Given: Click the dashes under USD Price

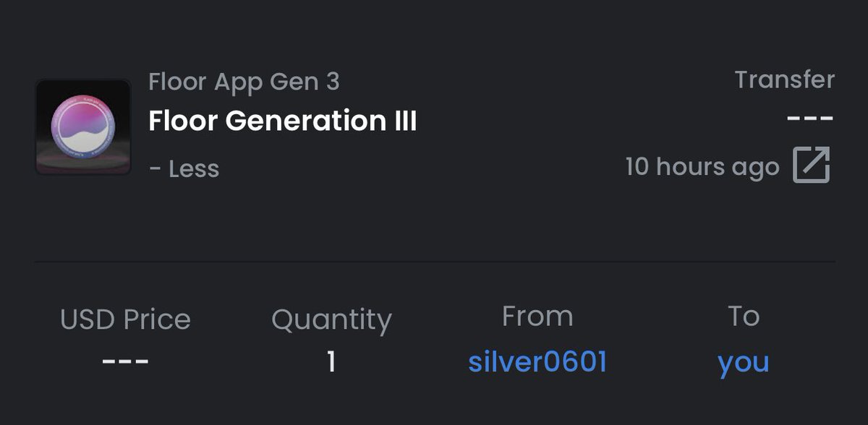Looking at the screenshot, I should pyautogui.click(x=125, y=361).
